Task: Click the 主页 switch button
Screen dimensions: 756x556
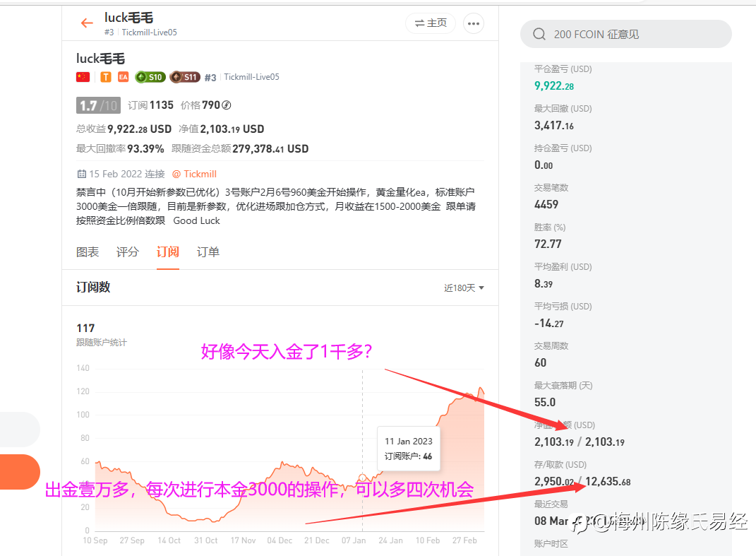Action: click(431, 23)
